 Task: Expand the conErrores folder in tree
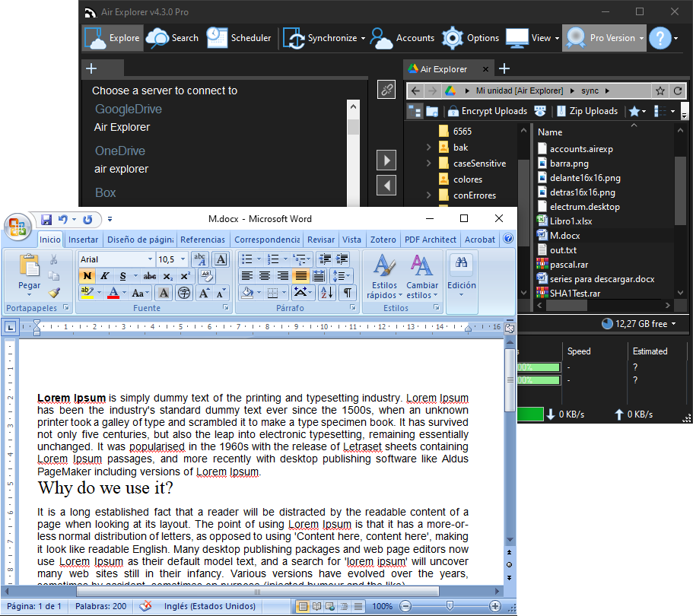point(428,195)
